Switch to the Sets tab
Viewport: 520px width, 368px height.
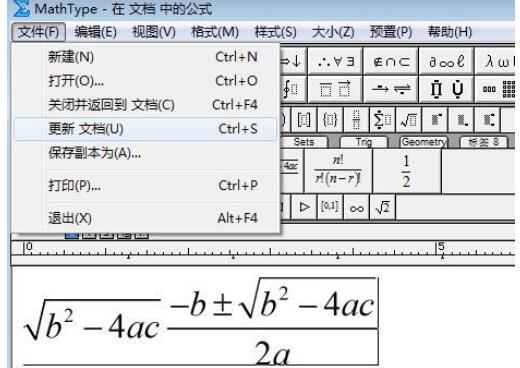click(x=304, y=142)
